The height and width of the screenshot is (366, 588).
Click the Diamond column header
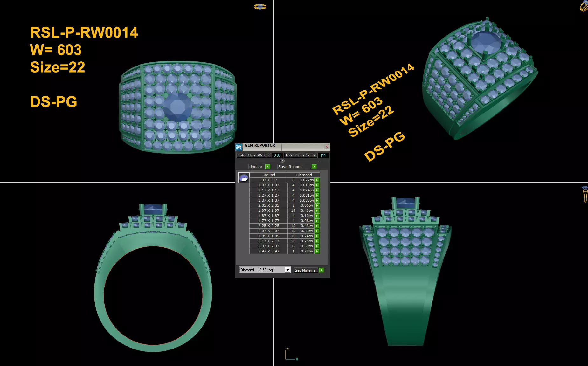coord(304,175)
